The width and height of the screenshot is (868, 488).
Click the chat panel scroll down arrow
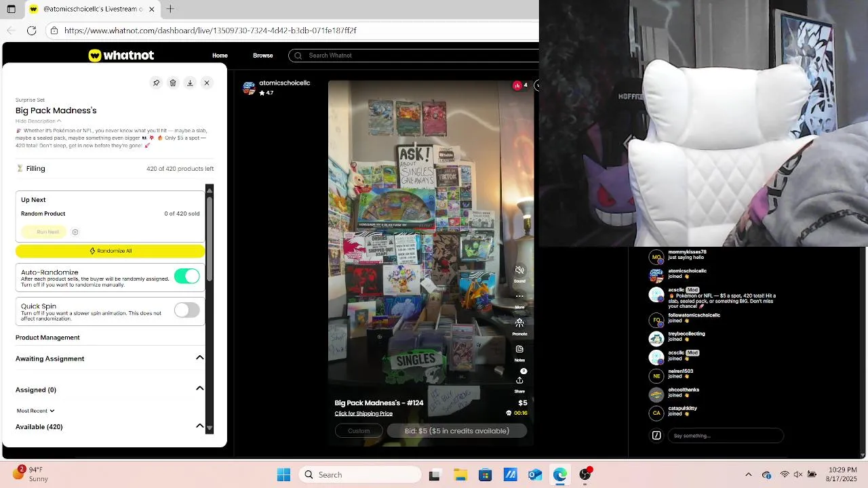pos(863,455)
